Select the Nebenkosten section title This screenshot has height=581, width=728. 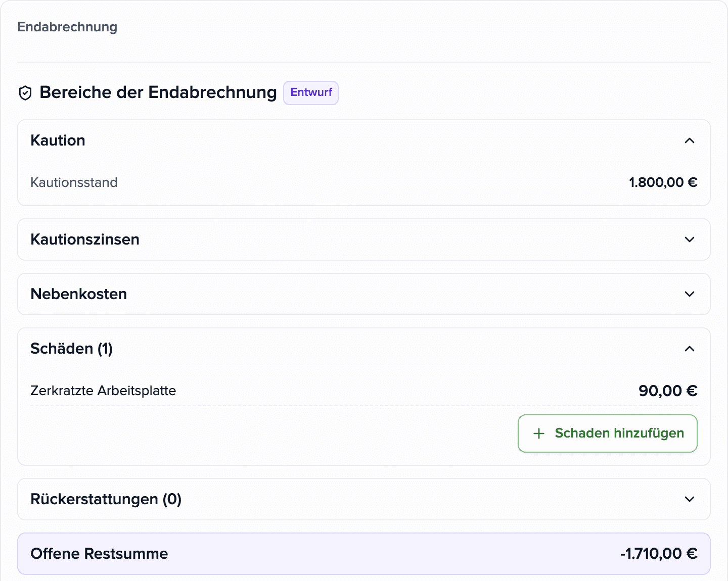[x=79, y=294]
